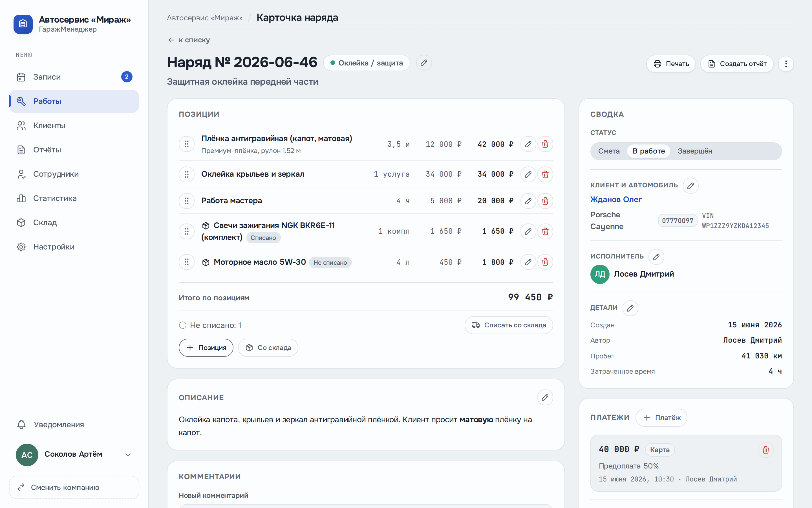812x508 pixels.
Task: Edit the Описание text
Action: pos(545,397)
